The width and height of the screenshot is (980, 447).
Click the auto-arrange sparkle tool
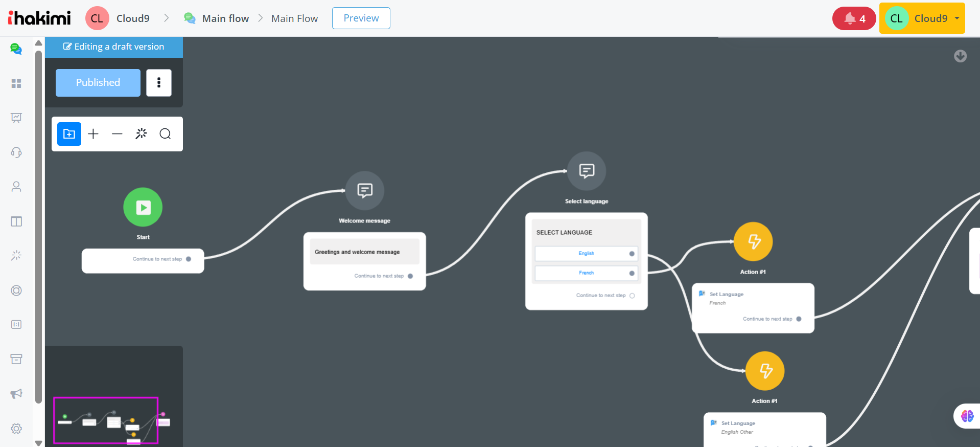[x=141, y=134]
